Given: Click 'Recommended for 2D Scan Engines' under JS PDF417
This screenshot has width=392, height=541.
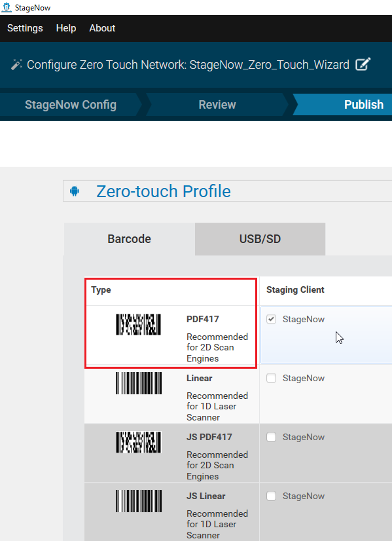Looking at the screenshot, I should (x=217, y=466).
